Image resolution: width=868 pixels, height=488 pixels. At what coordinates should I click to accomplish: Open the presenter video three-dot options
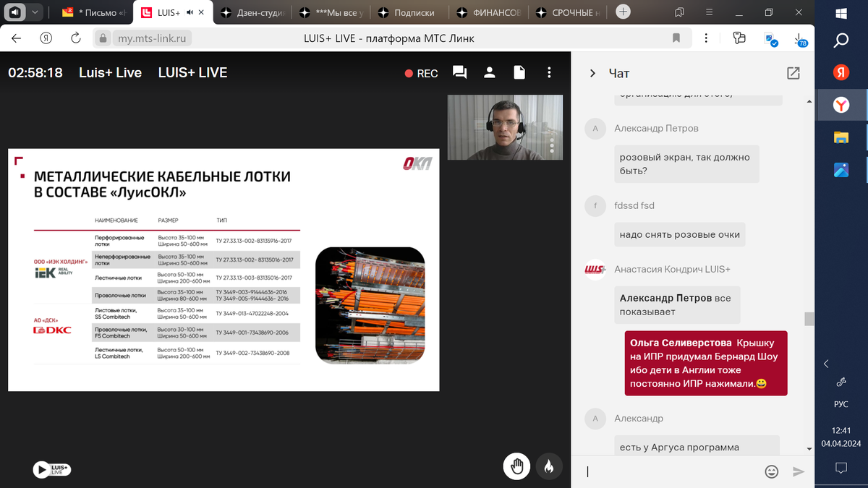tap(552, 147)
